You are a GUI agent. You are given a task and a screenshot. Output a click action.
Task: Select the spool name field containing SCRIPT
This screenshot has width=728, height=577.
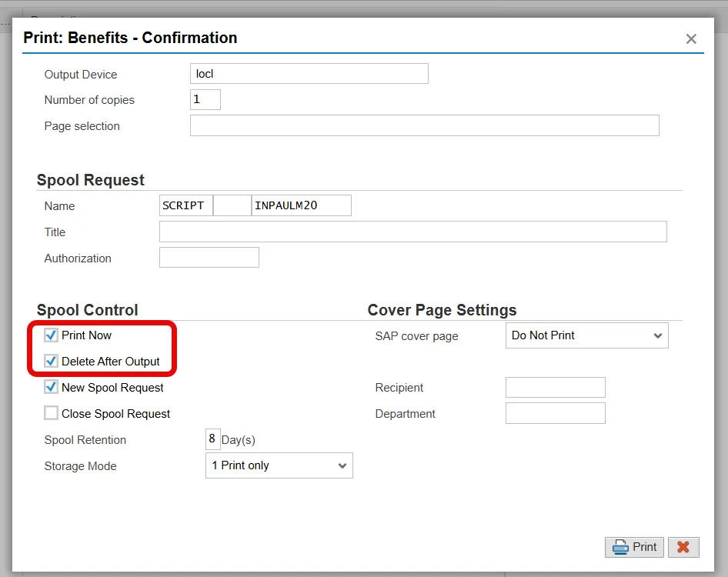point(185,206)
